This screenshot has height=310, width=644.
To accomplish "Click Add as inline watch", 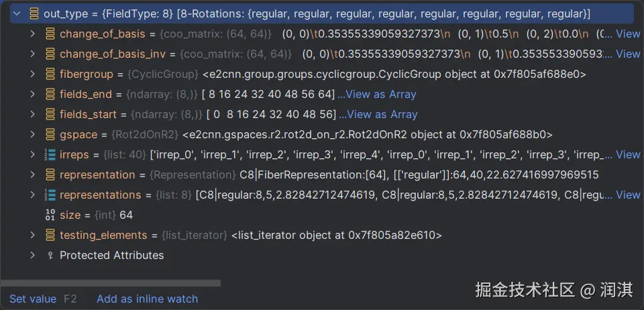I will 147,299.
